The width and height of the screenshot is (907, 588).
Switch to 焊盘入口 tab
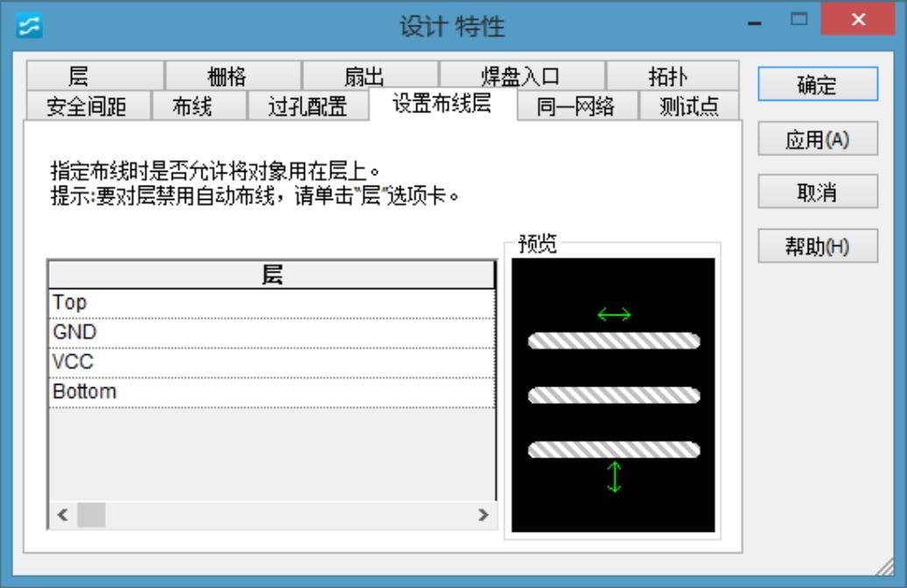(x=522, y=75)
